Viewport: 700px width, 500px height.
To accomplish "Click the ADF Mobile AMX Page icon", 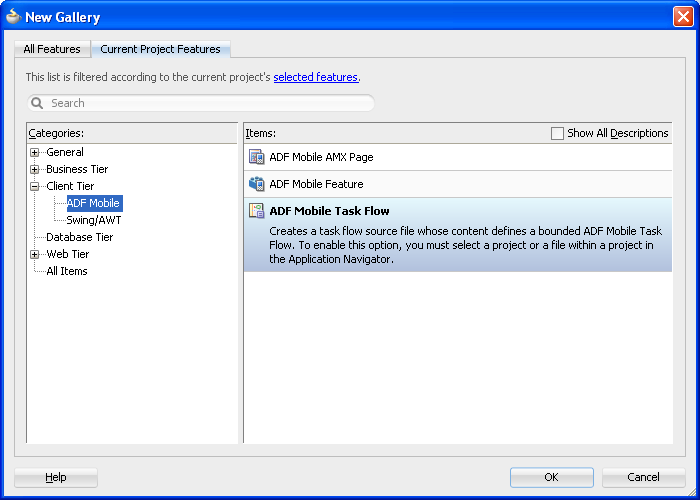I will coord(256,157).
